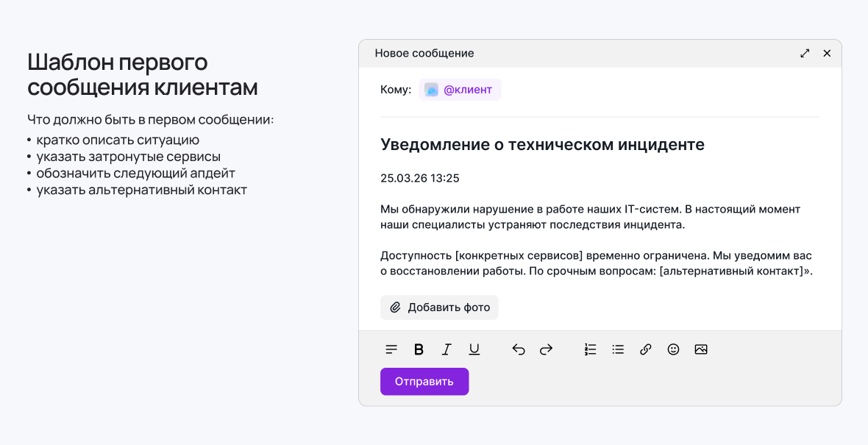This screenshot has width=868, height=445.
Task: Open the emoji picker
Action: coord(673,349)
